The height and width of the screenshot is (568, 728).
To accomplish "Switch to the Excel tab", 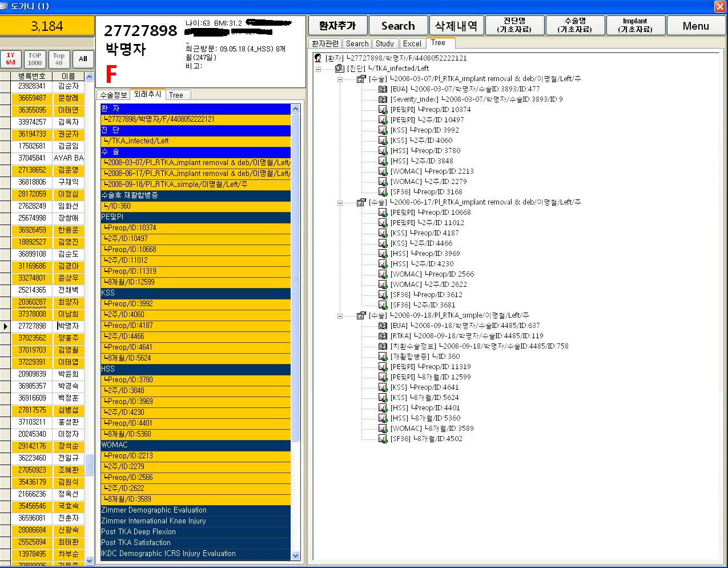I will pos(412,43).
